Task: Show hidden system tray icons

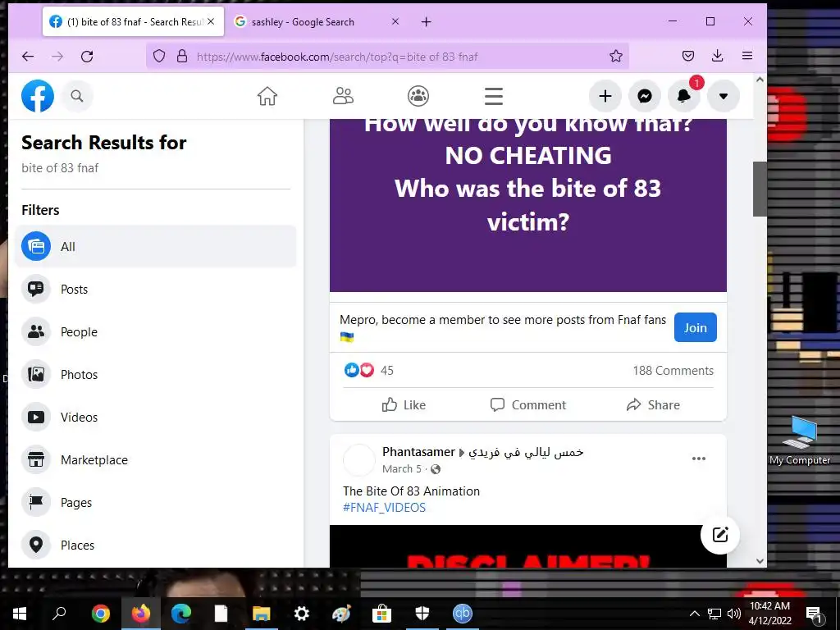Action: tap(694, 614)
